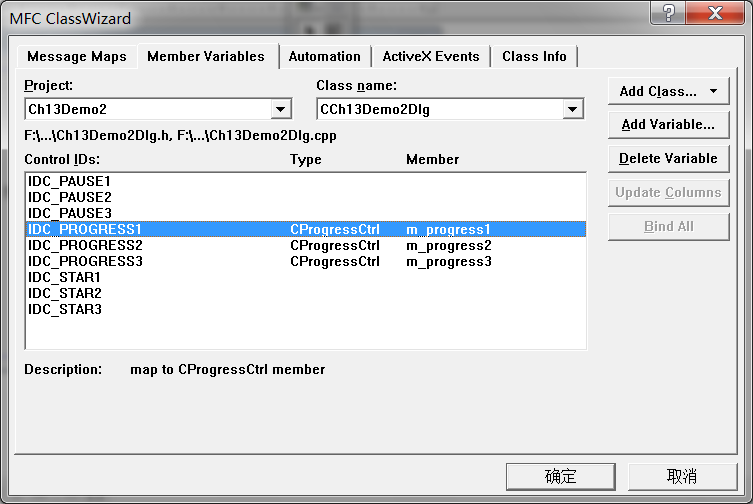Image resolution: width=753 pixels, height=504 pixels.
Task: Click the Add Variable... button
Action: [668, 125]
